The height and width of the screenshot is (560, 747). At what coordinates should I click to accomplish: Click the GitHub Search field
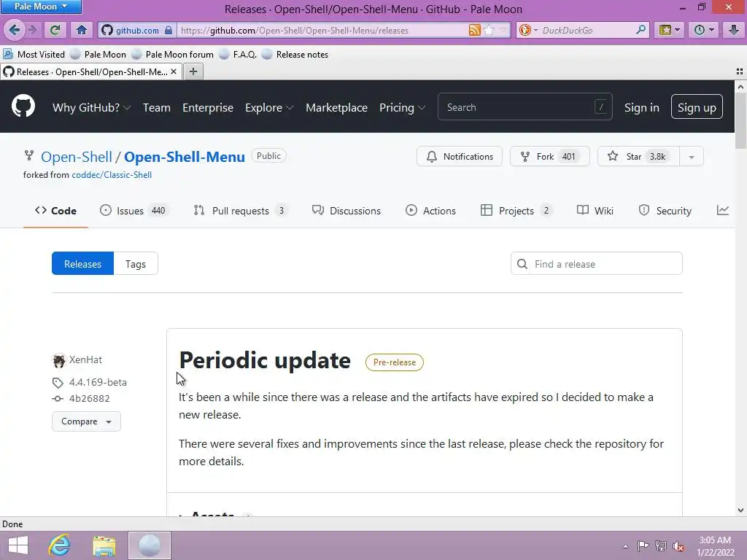coord(525,107)
